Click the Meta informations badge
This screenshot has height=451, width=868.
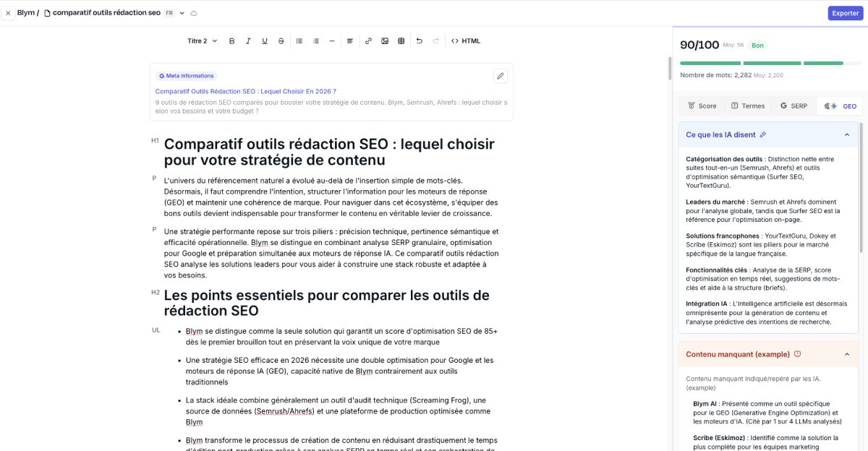(x=187, y=76)
